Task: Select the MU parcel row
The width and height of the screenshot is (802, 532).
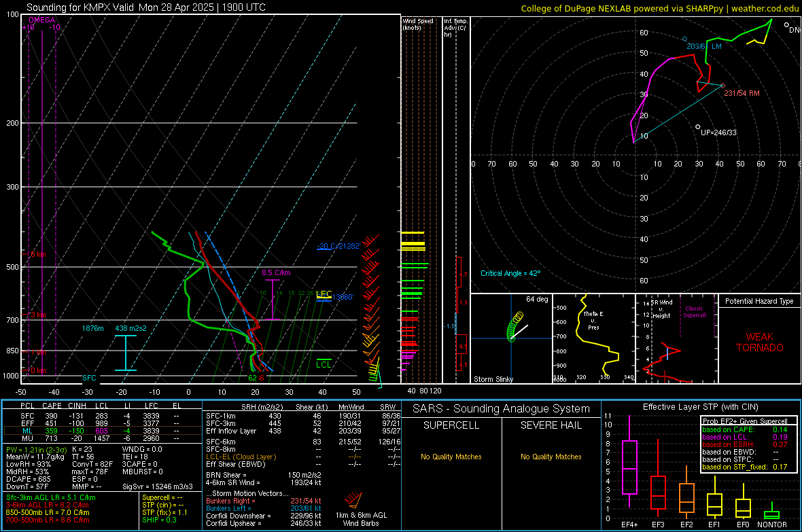Action: pos(101,438)
